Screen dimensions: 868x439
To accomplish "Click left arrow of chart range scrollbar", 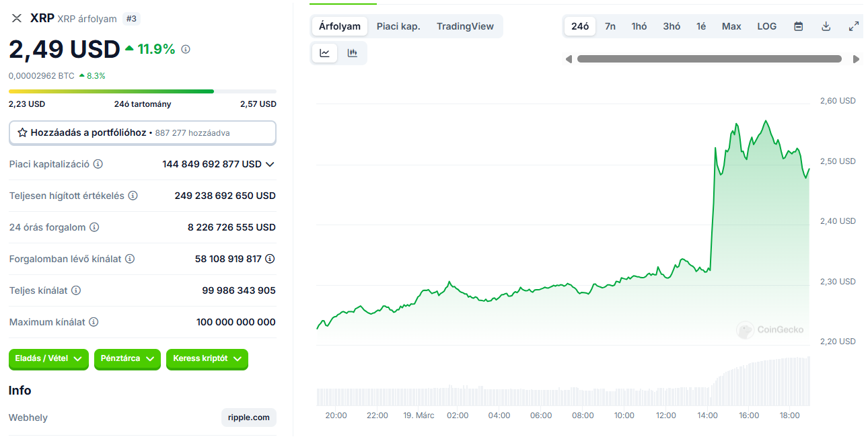I will pyautogui.click(x=569, y=59).
